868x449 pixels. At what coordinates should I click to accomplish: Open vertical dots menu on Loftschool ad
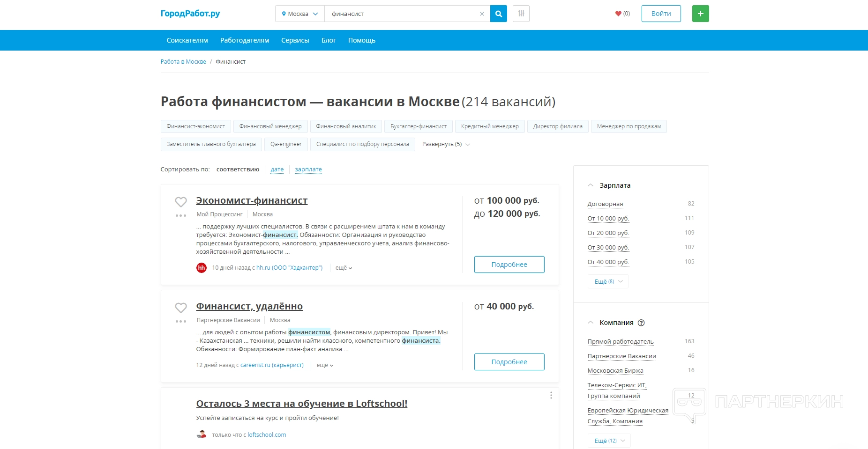point(551,395)
